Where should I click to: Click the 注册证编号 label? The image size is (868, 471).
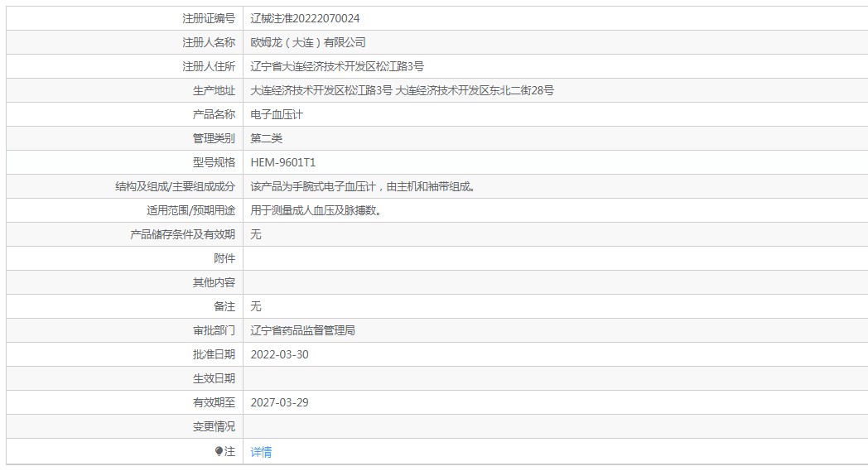coord(209,18)
